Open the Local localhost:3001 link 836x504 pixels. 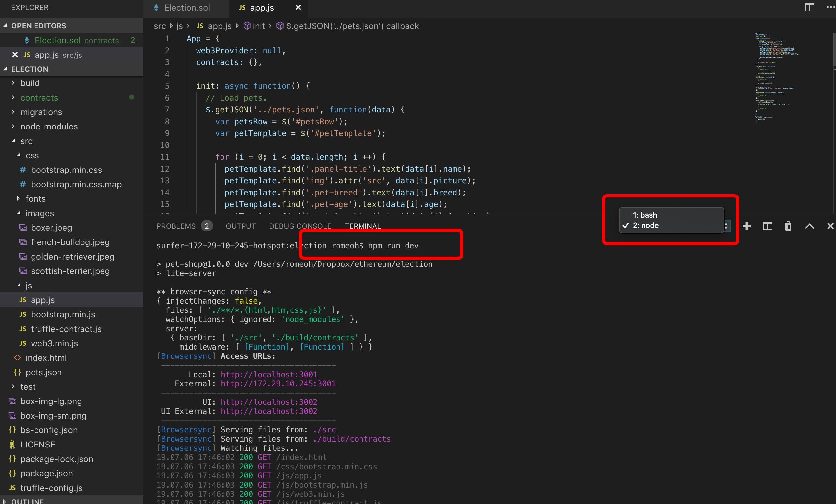tap(269, 375)
